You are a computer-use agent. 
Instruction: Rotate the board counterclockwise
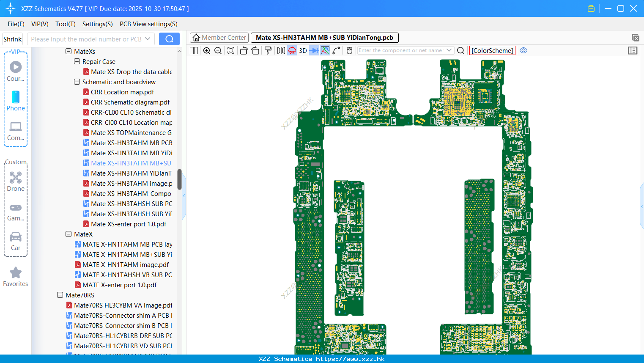tap(244, 50)
